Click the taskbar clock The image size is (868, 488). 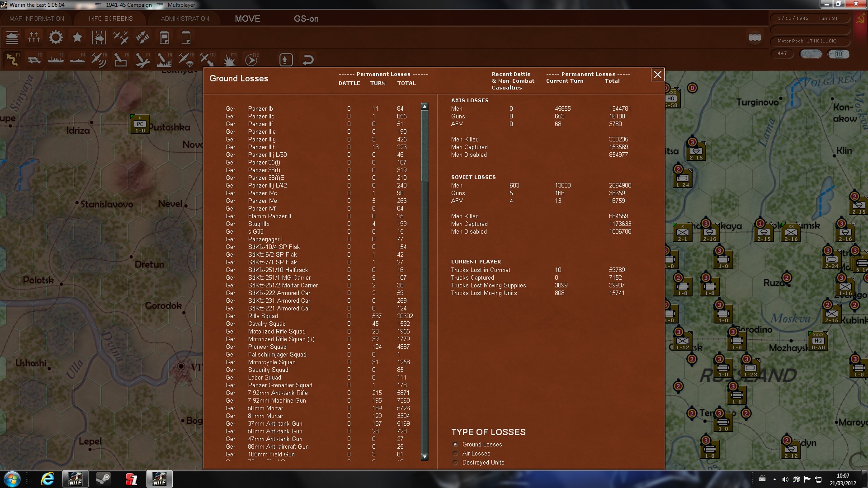pos(843,479)
